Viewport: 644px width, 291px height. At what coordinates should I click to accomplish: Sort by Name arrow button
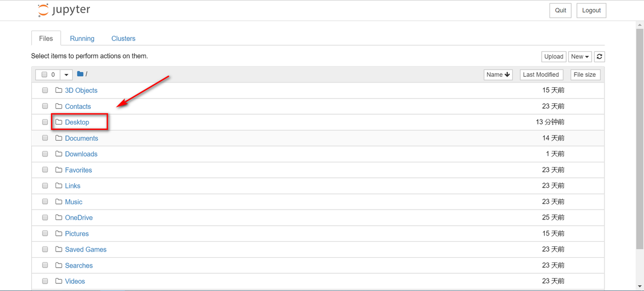click(x=498, y=75)
